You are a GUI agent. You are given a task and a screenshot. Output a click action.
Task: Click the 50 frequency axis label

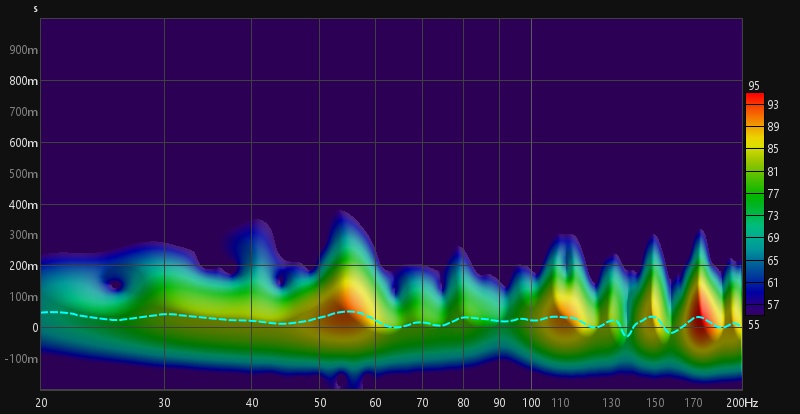tap(319, 403)
